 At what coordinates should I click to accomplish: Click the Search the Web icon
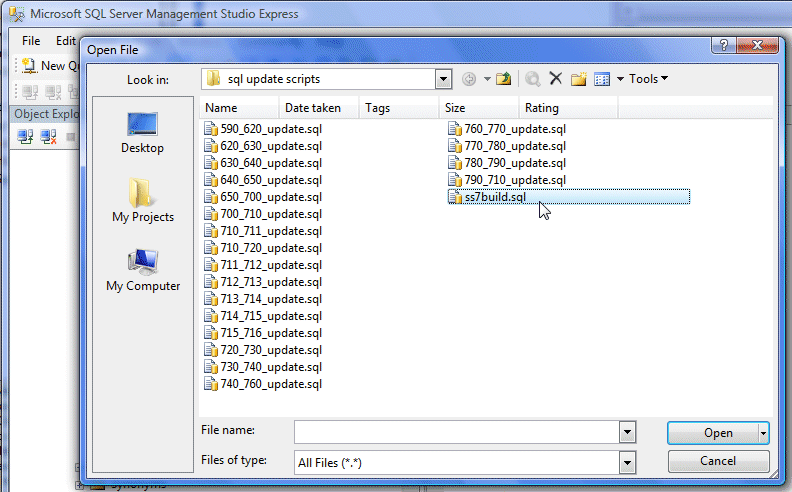[534, 79]
